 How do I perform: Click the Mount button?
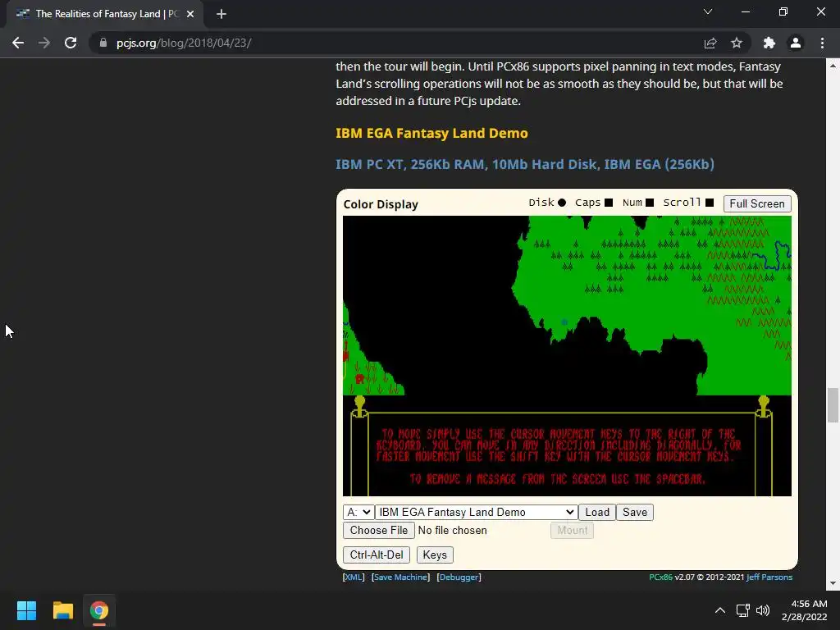tap(572, 531)
